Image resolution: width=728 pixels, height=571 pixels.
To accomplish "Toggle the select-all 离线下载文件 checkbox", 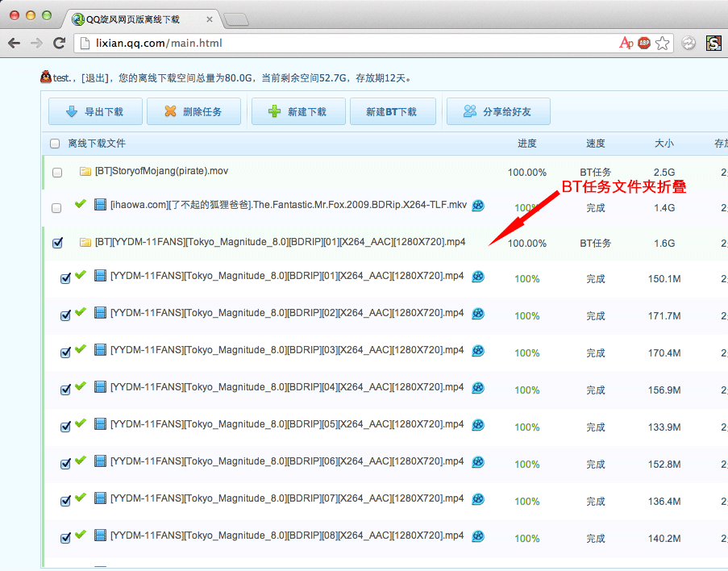I will [x=55, y=144].
